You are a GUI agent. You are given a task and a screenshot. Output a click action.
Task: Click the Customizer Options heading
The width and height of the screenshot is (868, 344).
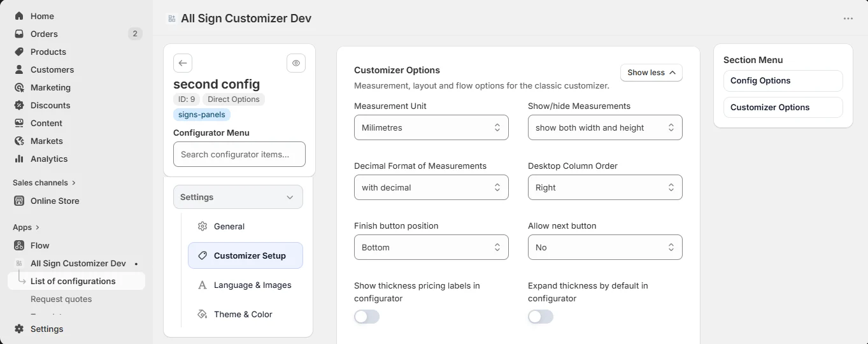coord(397,70)
